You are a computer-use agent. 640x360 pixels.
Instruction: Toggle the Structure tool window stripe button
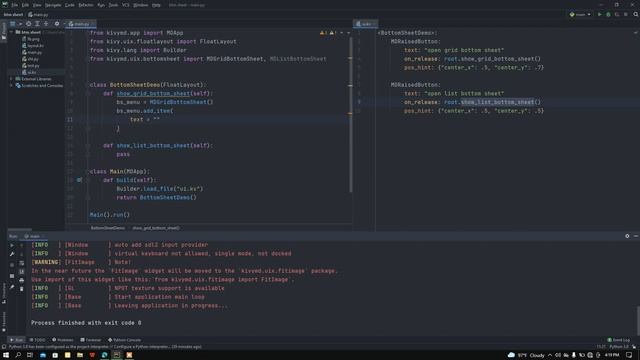point(4,293)
